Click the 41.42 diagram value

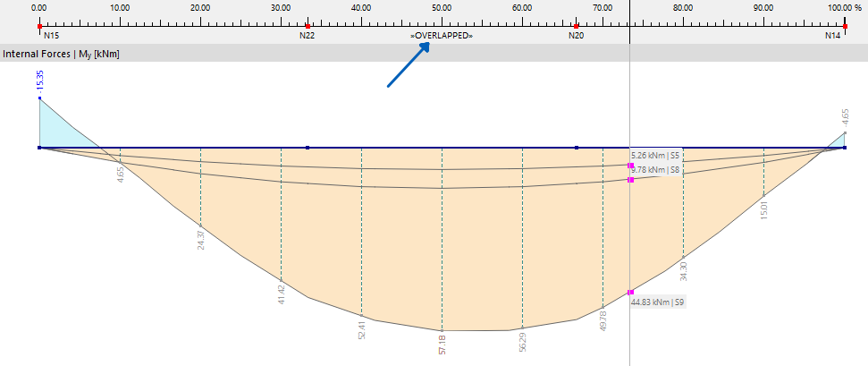(282, 294)
